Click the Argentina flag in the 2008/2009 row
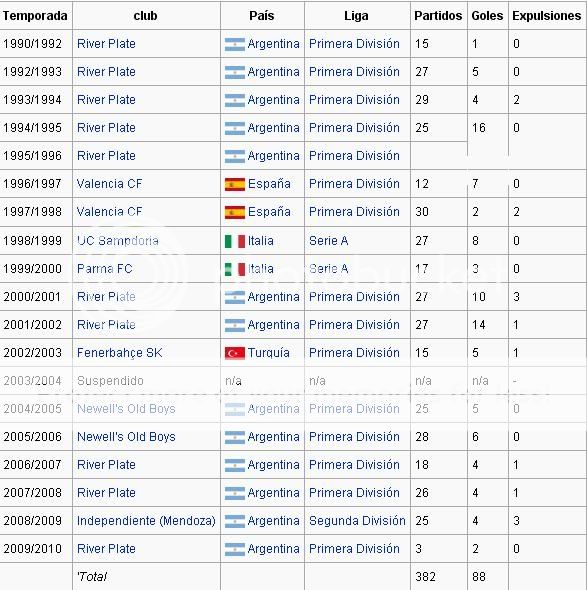The width and height of the screenshot is (587, 590). click(235, 521)
